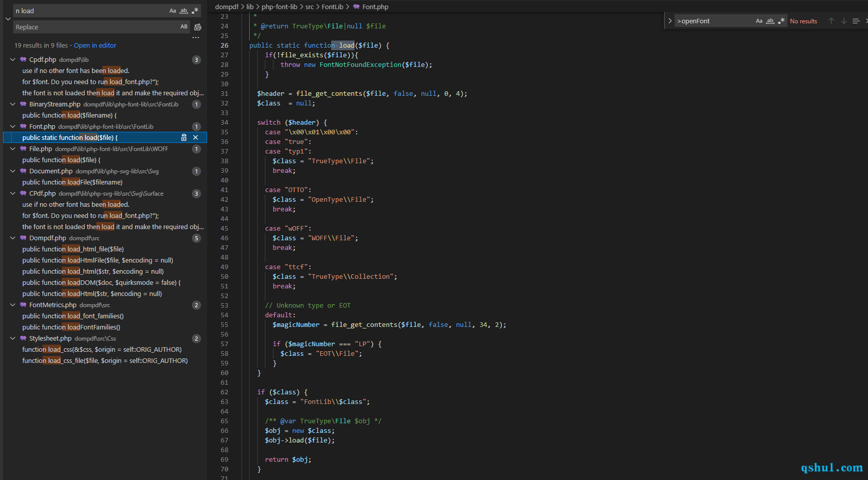Open match 'public function loadHtml($str, $encoding = null)'
The width and height of the screenshot is (868, 480).
[92, 293]
